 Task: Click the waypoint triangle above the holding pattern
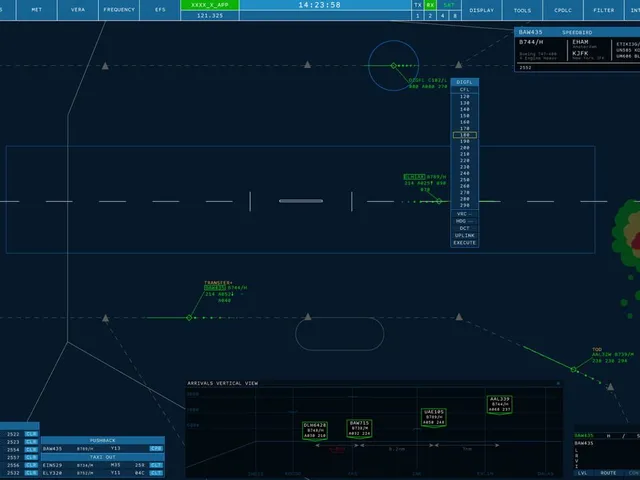pos(308,316)
